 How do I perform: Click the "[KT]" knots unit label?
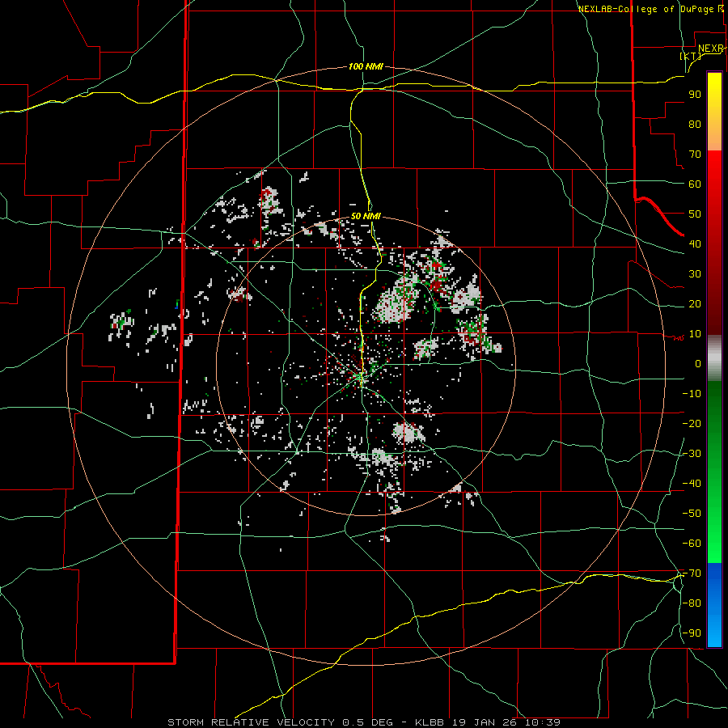point(691,56)
